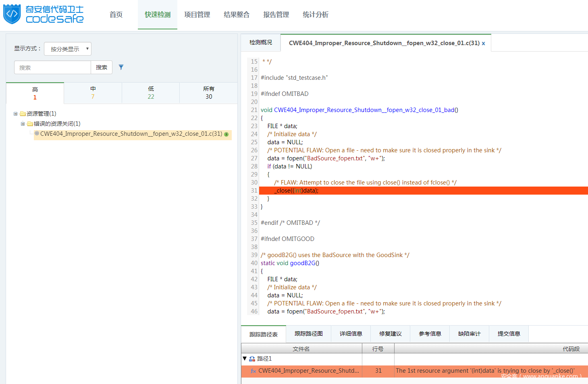Click the highlighted _close line 31 in code

coord(423,191)
